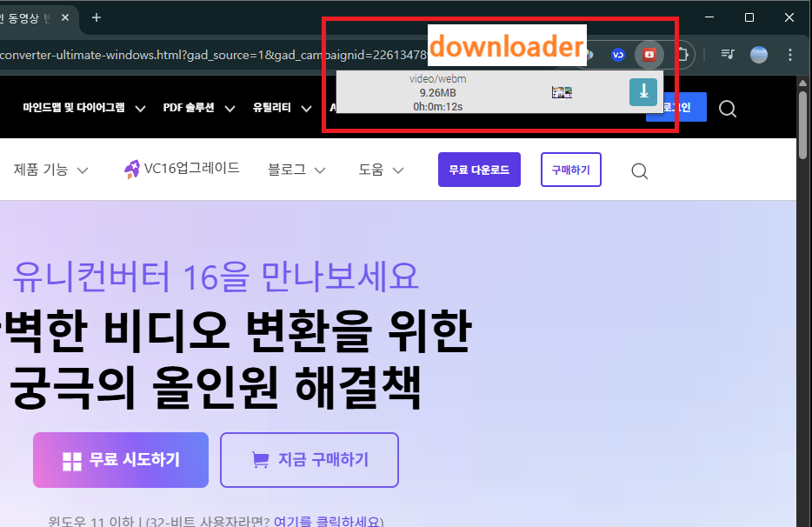The width and height of the screenshot is (812, 527).
Task: Open the 여기를 클릭하세요 link
Action: pyautogui.click(x=329, y=521)
